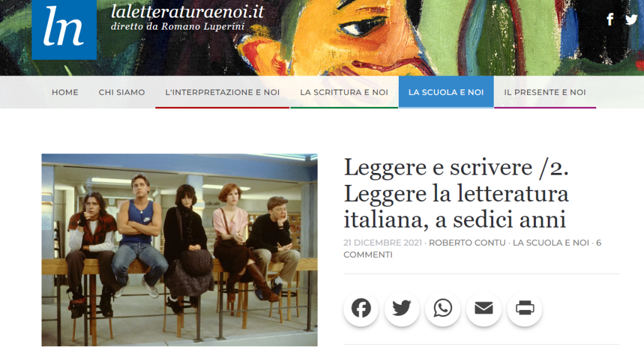The height and width of the screenshot is (364, 644).
Task: Click the blue 'ln' site logo
Action: (x=64, y=29)
